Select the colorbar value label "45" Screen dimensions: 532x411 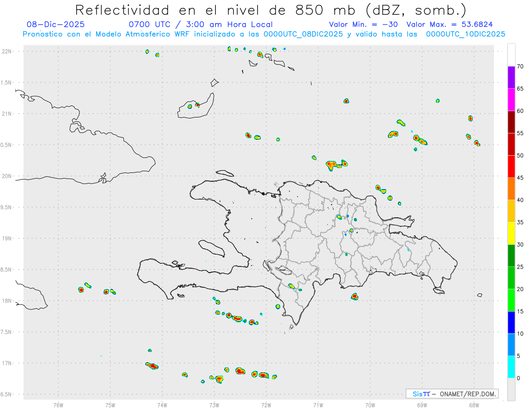click(x=520, y=178)
